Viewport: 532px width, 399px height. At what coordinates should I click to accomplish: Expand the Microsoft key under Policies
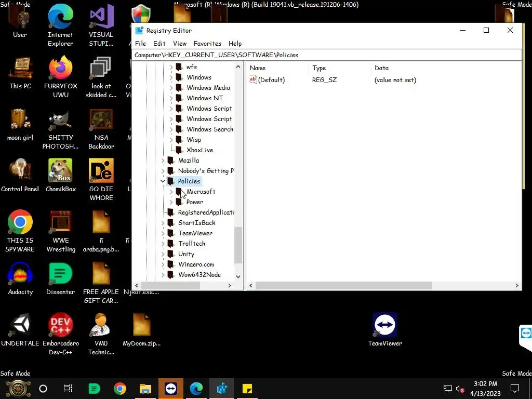pos(171,192)
